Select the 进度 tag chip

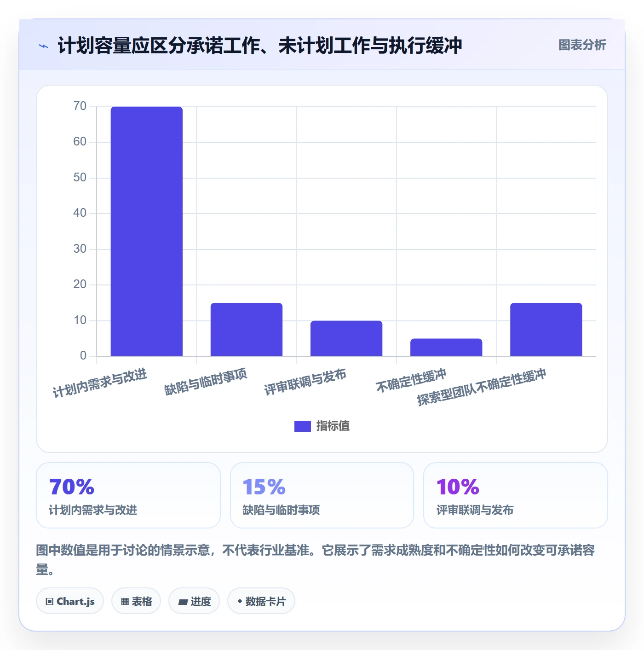pos(194,601)
